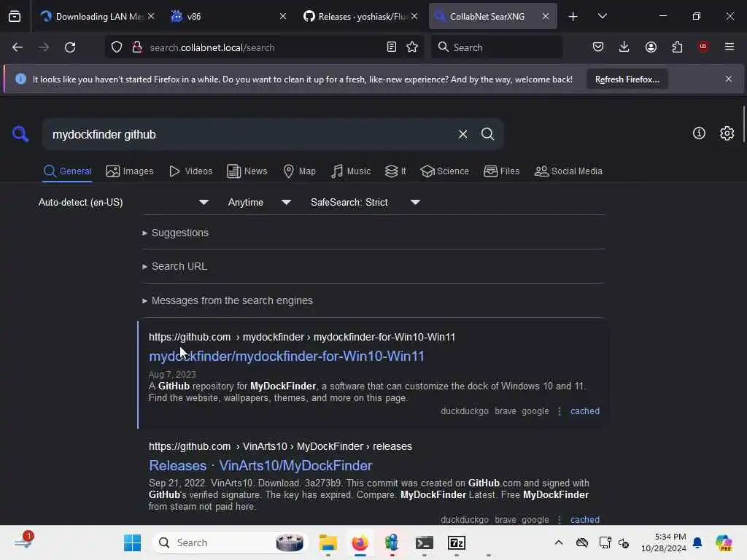Select the Files search category

[501, 171]
